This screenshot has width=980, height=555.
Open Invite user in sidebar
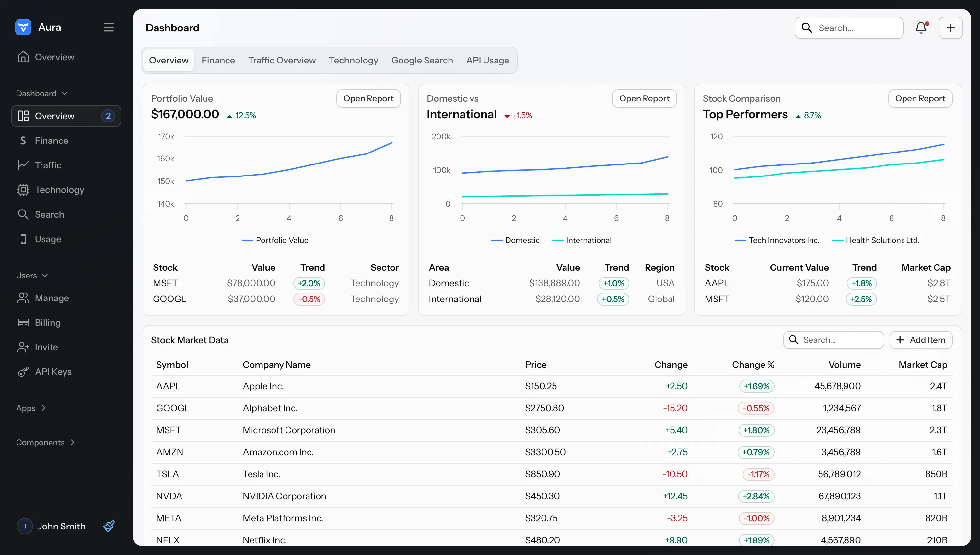click(x=46, y=347)
